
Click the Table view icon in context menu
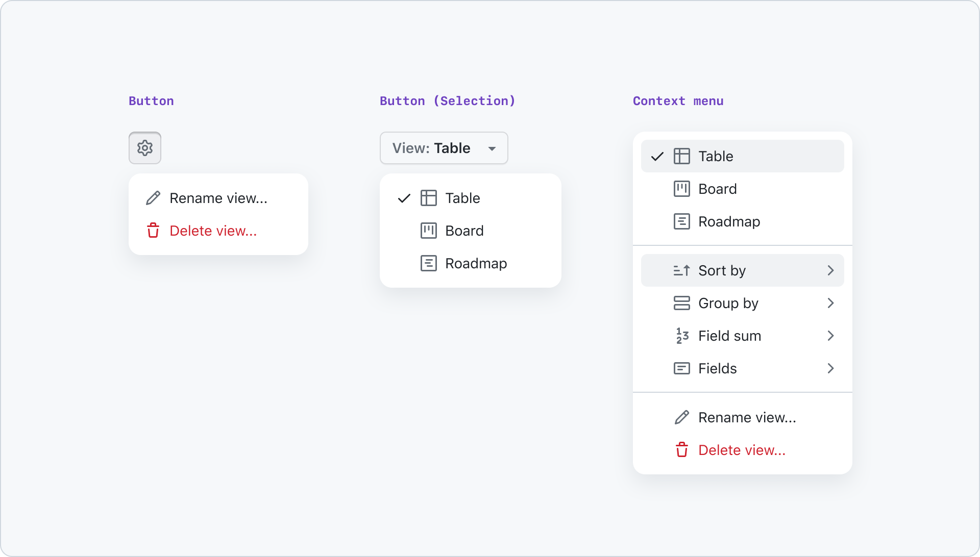click(x=681, y=156)
